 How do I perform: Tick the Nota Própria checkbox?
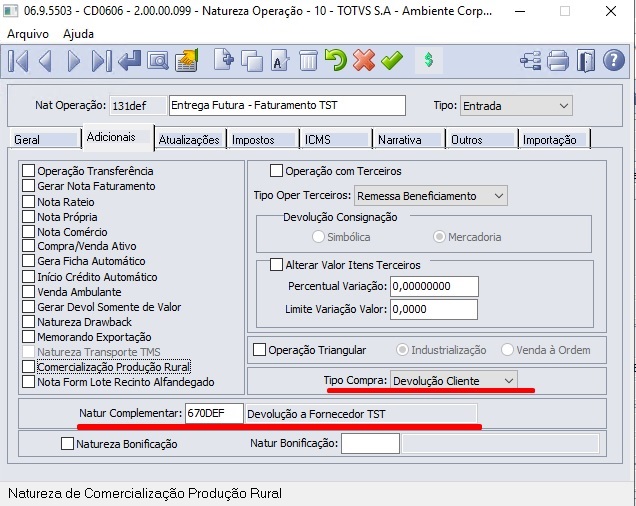pyautogui.click(x=28, y=216)
